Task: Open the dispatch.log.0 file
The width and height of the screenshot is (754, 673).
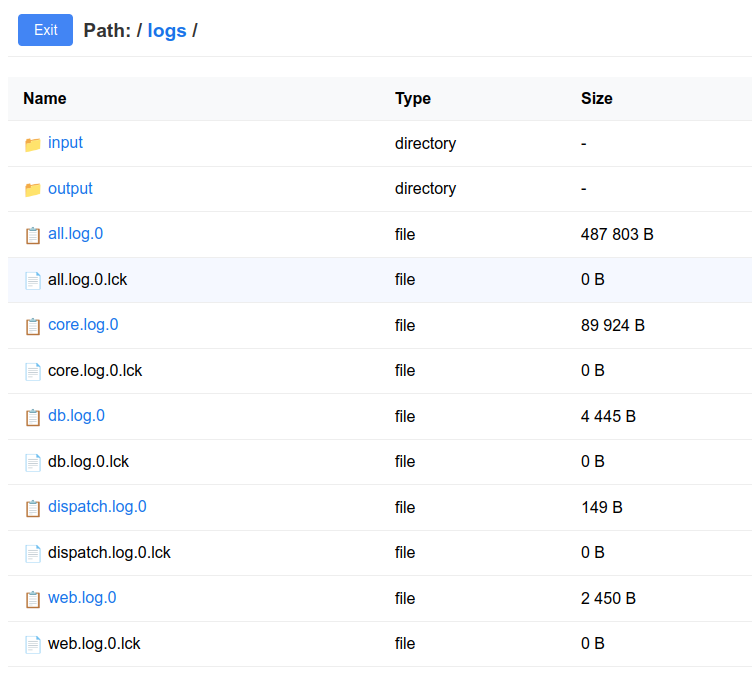Action: 97,507
